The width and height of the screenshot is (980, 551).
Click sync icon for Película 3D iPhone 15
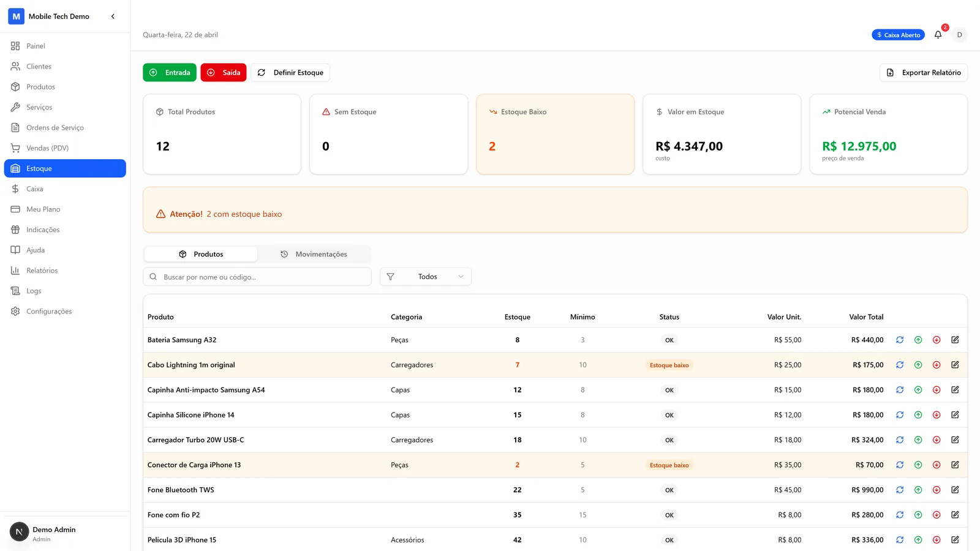point(900,540)
